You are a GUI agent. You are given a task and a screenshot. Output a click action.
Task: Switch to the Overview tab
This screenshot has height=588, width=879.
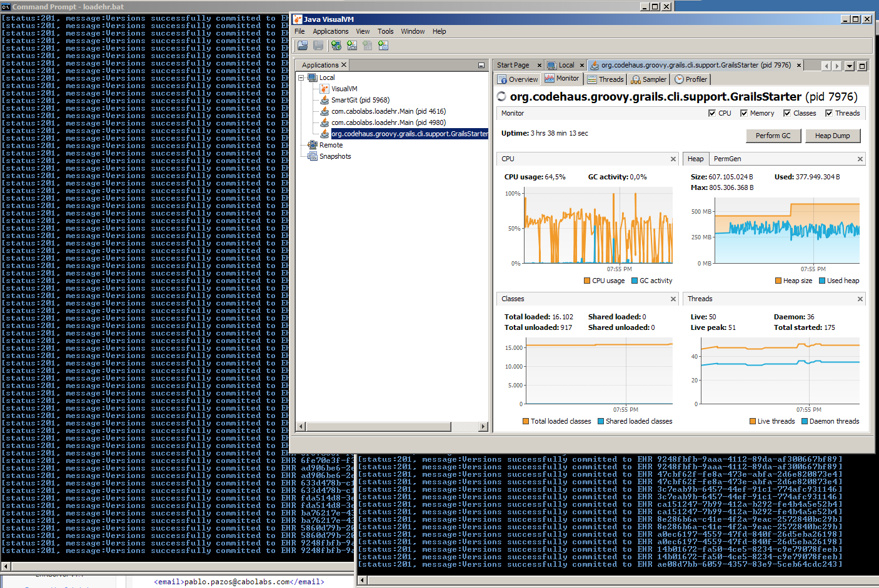(518, 79)
